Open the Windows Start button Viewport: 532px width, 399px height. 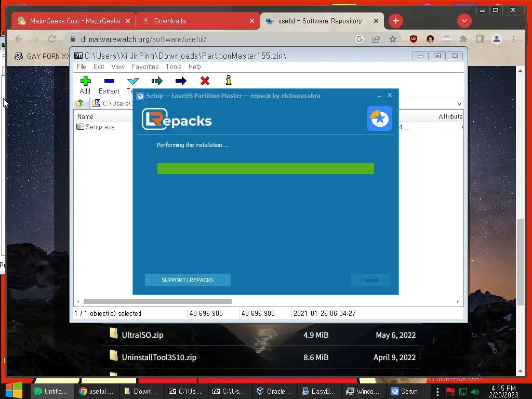[14, 391]
